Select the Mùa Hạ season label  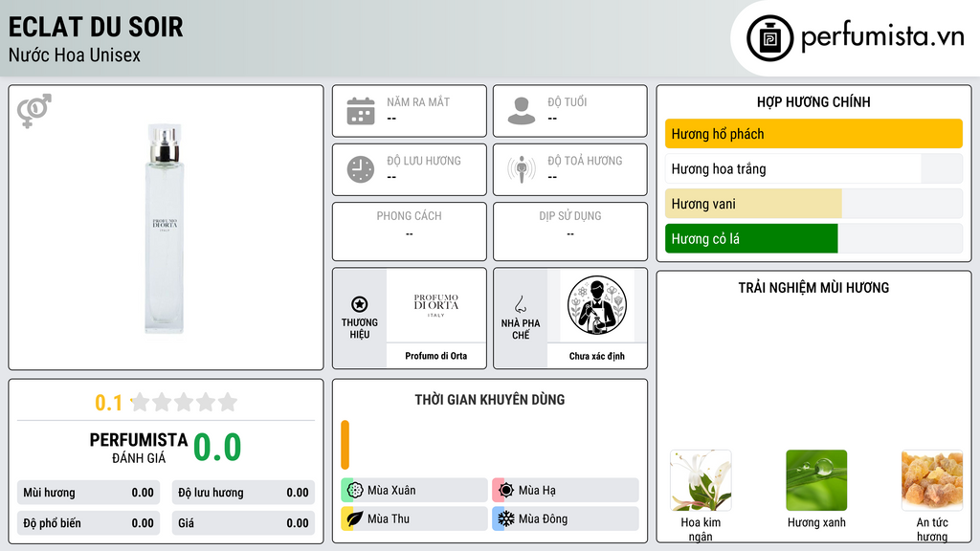click(537, 491)
